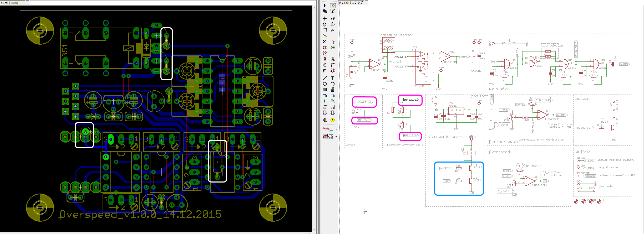Select the Move tool
644x234 pixels.
pos(325,19)
